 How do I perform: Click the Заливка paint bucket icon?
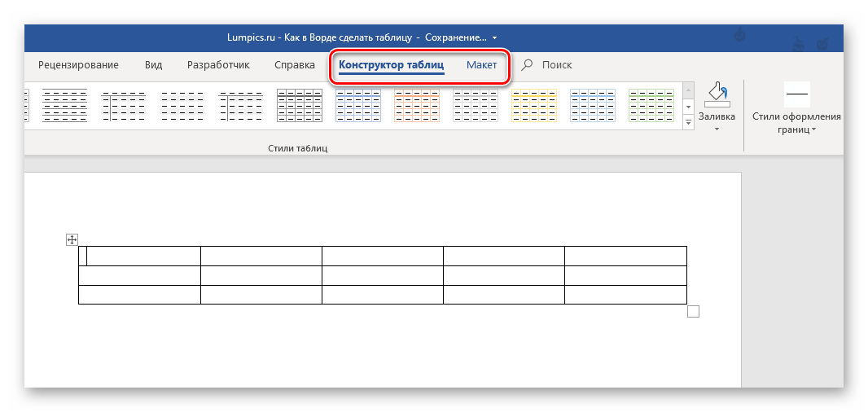(717, 94)
